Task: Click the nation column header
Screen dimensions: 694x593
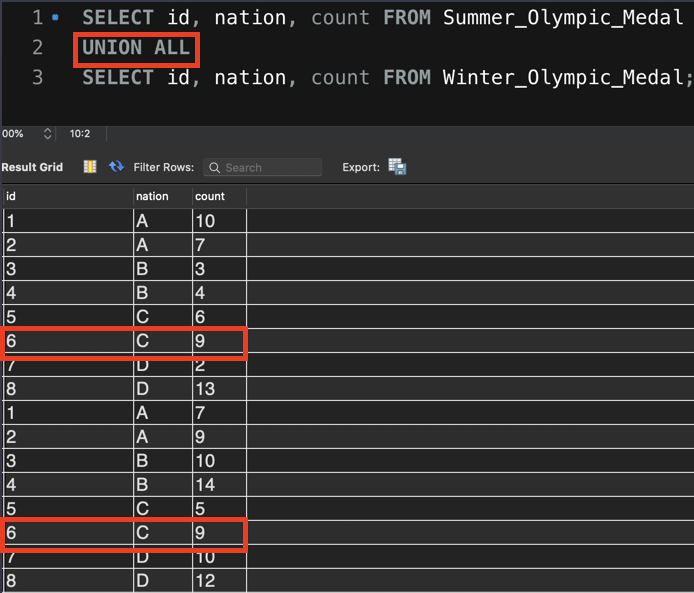Action: click(163, 196)
